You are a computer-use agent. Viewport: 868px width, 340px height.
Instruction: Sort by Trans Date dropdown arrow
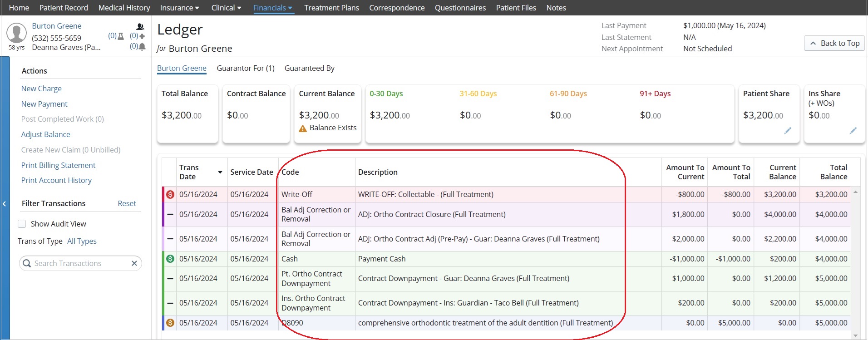(x=220, y=172)
